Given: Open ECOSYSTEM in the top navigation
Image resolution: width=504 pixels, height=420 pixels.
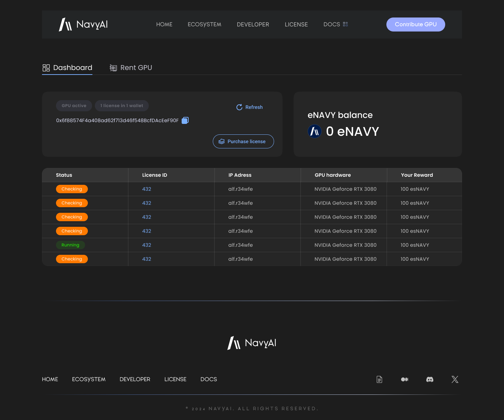Looking at the screenshot, I should [204, 24].
